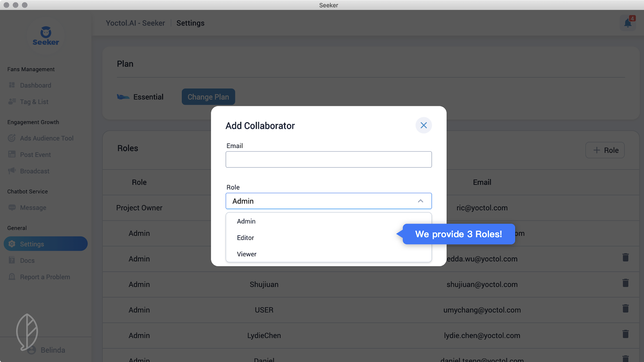Screen dimensions: 644x362
Task: Open Dashboard via its sidebar icon
Action: (12, 85)
